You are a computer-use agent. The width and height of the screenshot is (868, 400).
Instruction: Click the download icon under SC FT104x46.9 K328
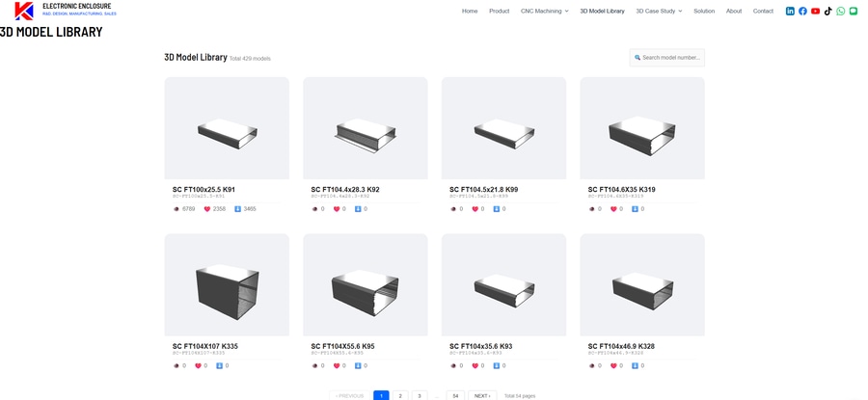tap(635, 365)
